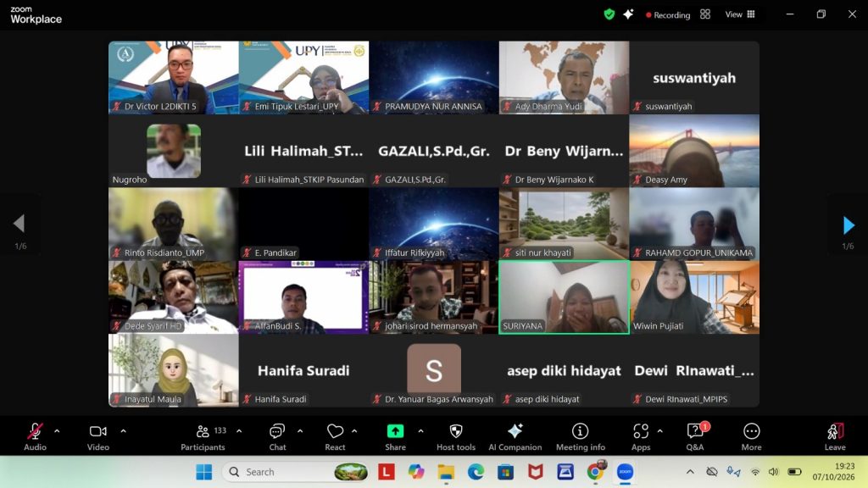Open the Apps button

(x=641, y=436)
